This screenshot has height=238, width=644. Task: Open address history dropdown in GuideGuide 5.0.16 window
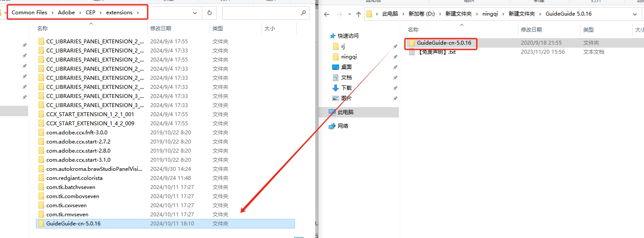click(x=635, y=14)
